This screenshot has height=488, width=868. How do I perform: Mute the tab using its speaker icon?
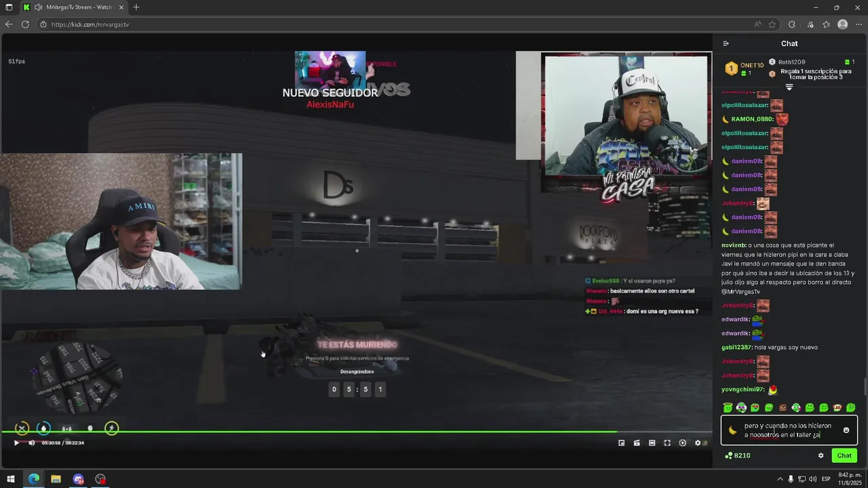(38, 7)
